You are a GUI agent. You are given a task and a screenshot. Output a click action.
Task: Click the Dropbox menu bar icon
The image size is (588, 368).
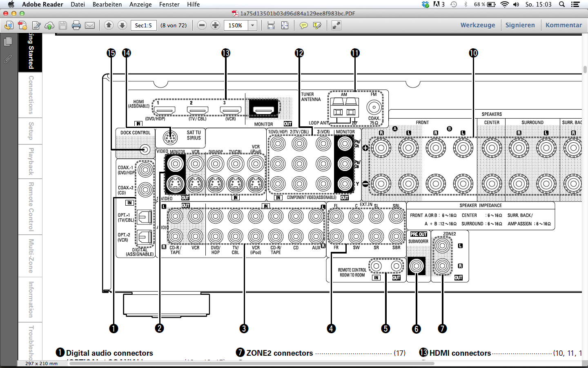click(425, 4)
